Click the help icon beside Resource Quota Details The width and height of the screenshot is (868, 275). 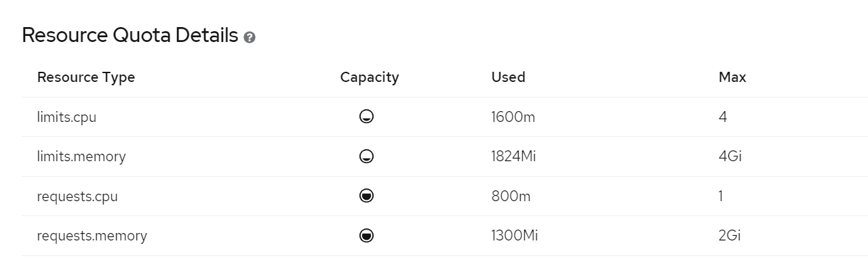[250, 37]
